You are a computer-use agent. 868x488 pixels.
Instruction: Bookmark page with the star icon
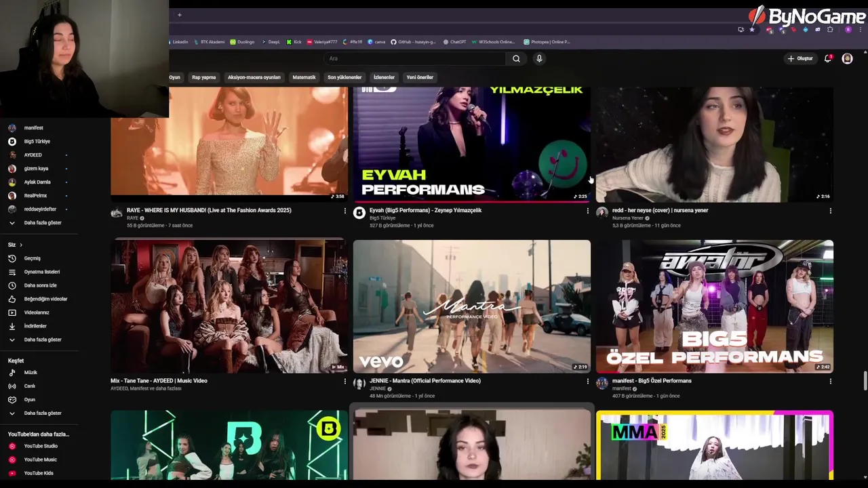click(751, 30)
